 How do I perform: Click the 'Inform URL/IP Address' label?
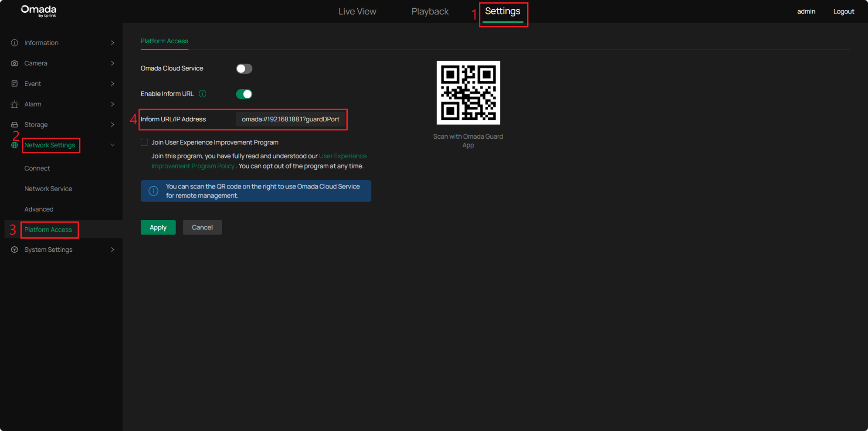[x=173, y=119]
